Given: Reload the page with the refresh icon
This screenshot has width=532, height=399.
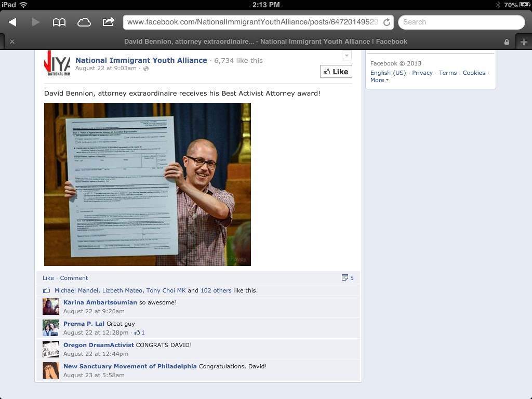Looking at the screenshot, I should [x=387, y=22].
